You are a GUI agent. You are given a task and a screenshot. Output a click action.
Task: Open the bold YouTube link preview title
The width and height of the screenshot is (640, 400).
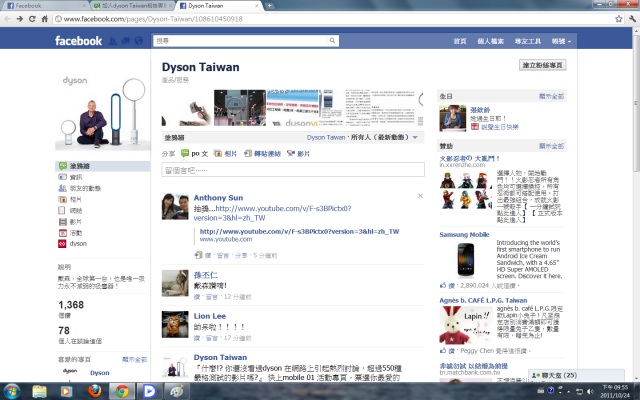[x=299, y=231]
